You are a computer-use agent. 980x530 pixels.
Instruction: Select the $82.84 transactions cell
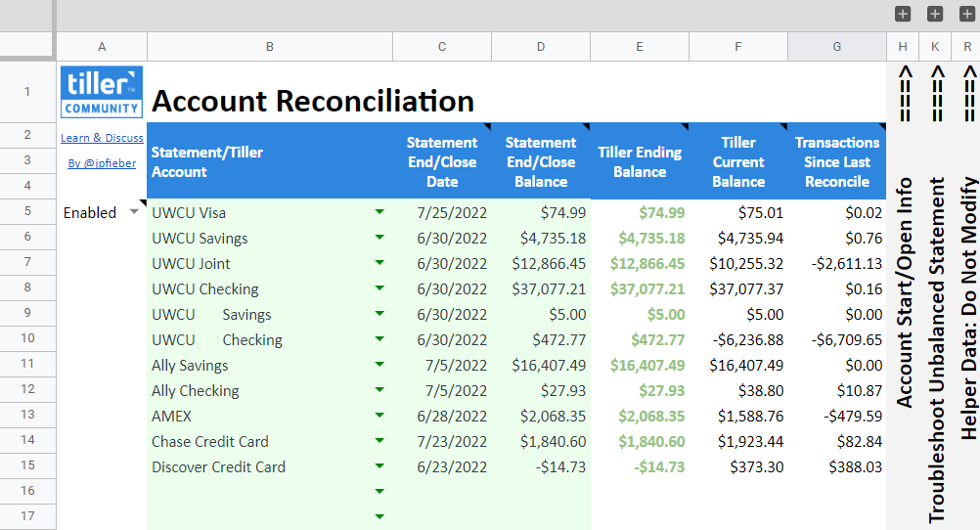point(837,441)
